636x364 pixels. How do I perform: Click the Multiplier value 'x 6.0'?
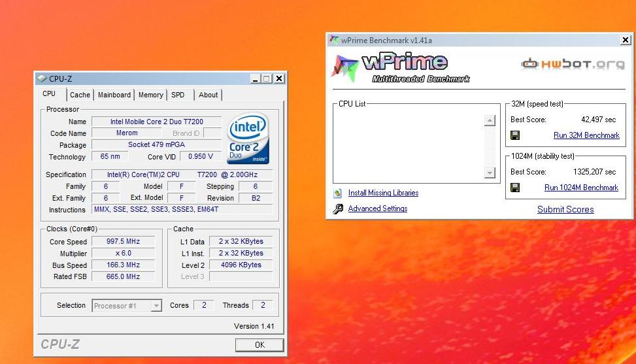tap(123, 254)
